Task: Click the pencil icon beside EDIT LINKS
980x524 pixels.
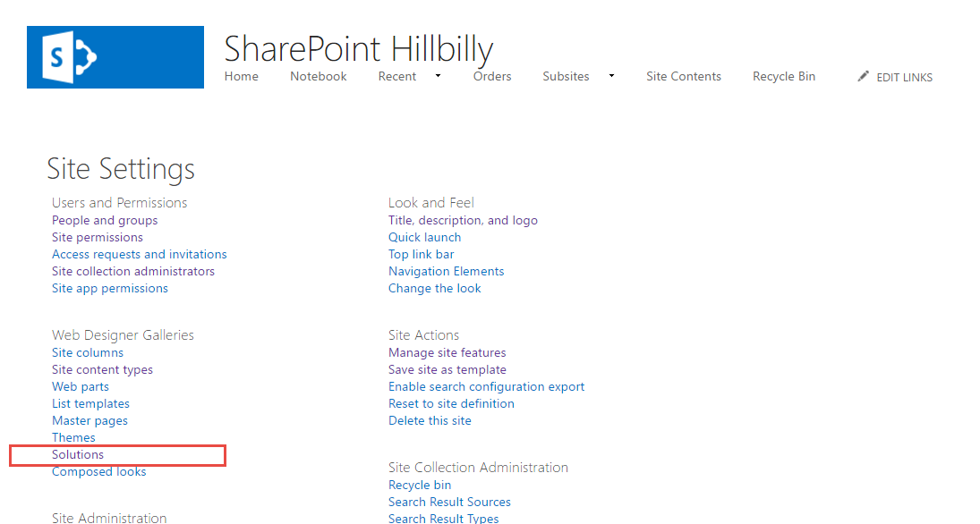Action: 863,76
